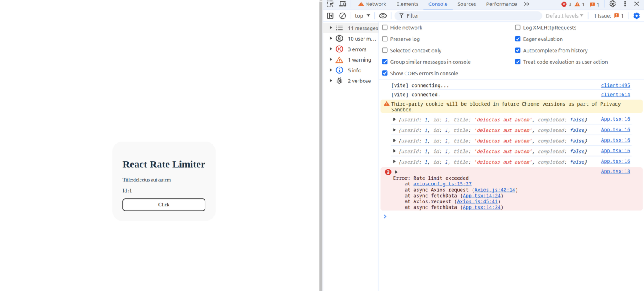Uncheck Eager evaluation

coord(518,39)
